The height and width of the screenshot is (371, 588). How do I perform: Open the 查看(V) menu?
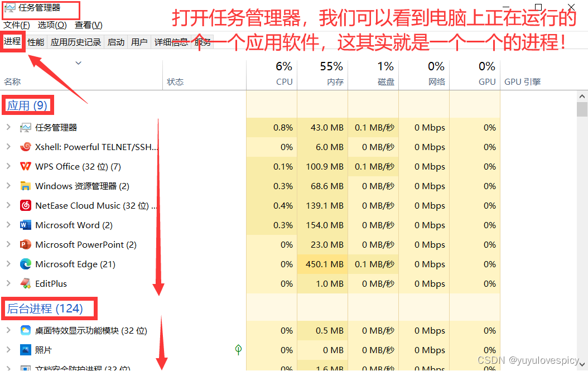[x=89, y=25]
